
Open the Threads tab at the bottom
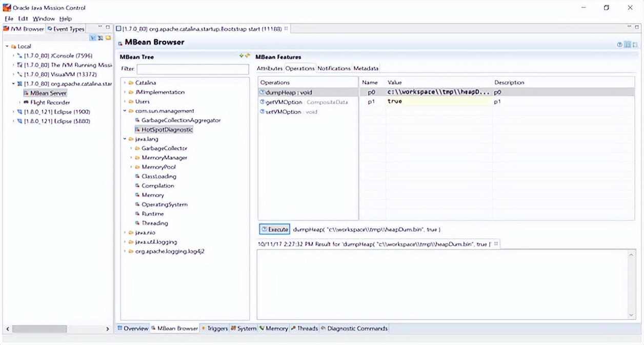point(305,328)
